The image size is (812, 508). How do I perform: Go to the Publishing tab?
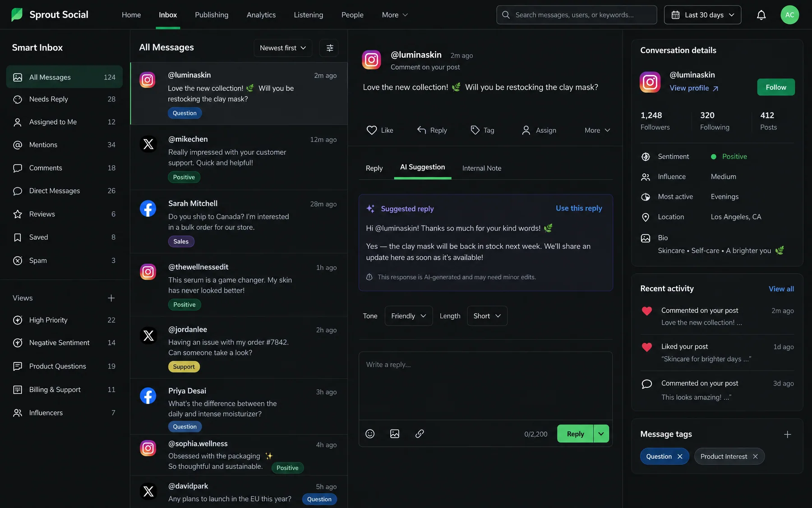[x=212, y=15]
